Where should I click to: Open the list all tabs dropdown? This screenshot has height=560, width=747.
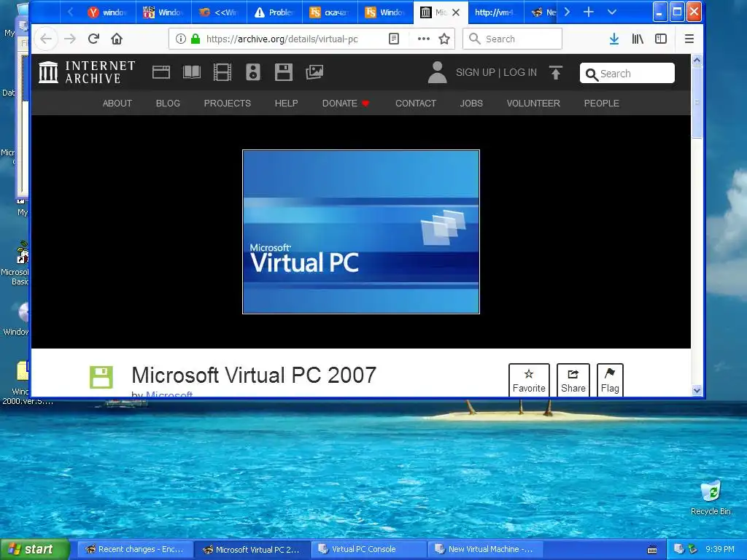612,12
